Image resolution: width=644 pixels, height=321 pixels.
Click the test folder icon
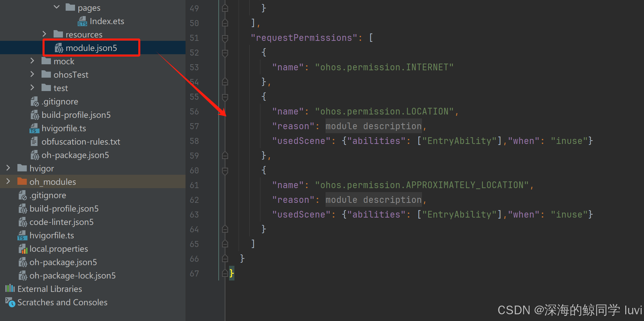(46, 87)
